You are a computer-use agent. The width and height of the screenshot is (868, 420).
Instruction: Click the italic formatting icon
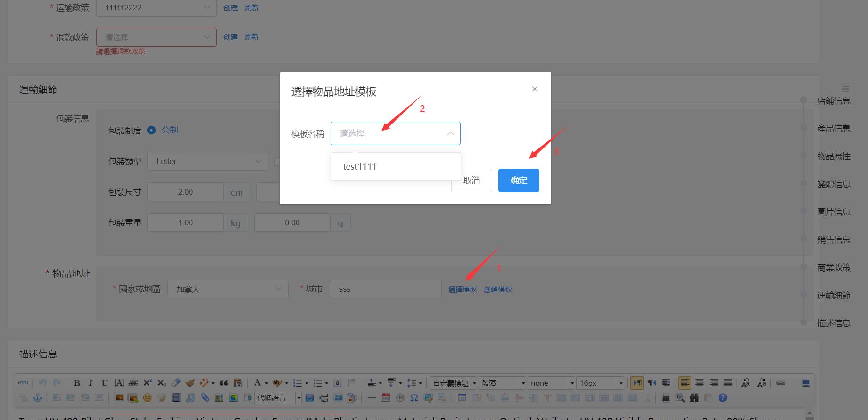pyautogui.click(x=91, y=383)
